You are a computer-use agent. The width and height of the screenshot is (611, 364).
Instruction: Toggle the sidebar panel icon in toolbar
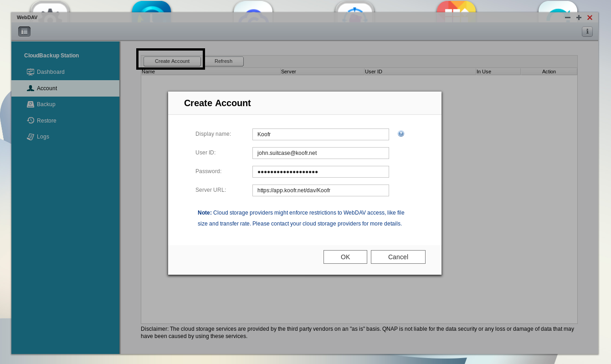pos(24,31)
